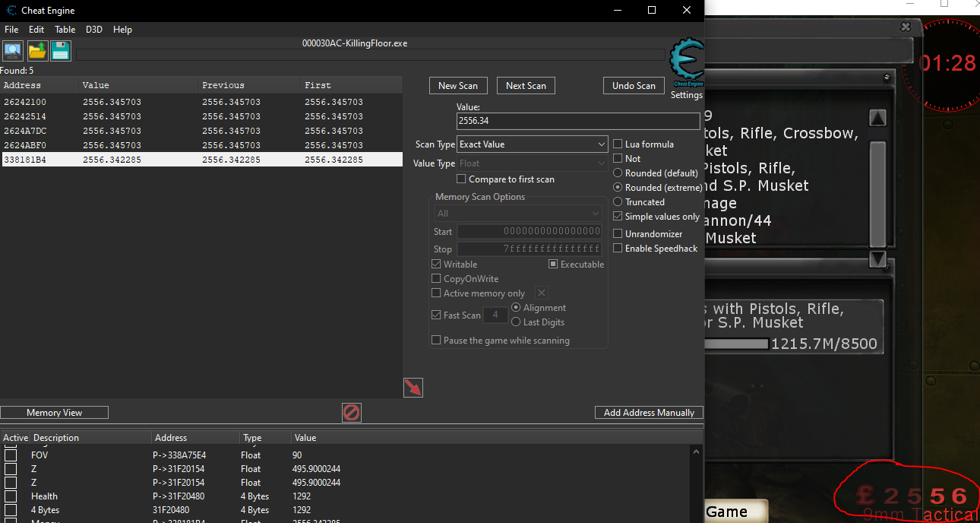Click the floppy disk save icon
The height and width of the screenshot is (523, 980).
61,51
